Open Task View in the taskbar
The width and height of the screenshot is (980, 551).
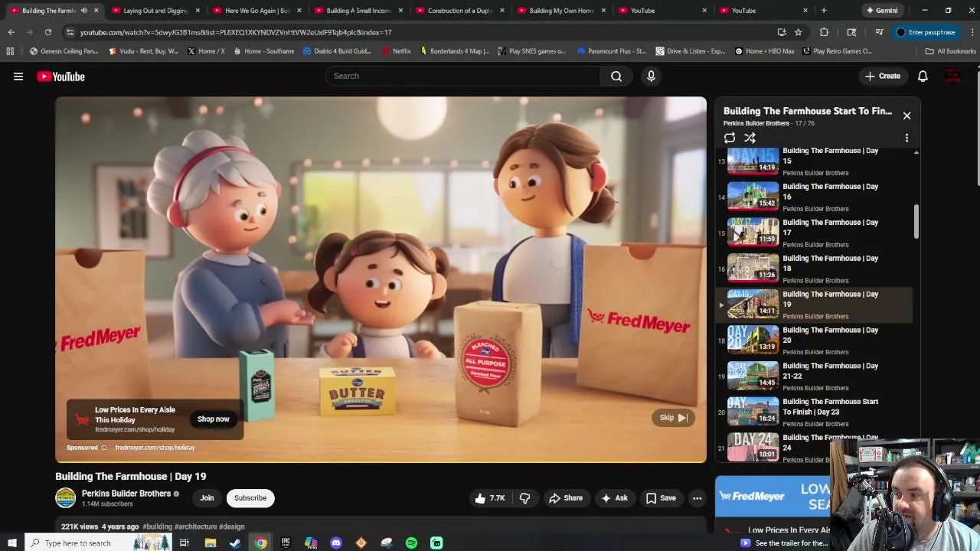(185, 543)
